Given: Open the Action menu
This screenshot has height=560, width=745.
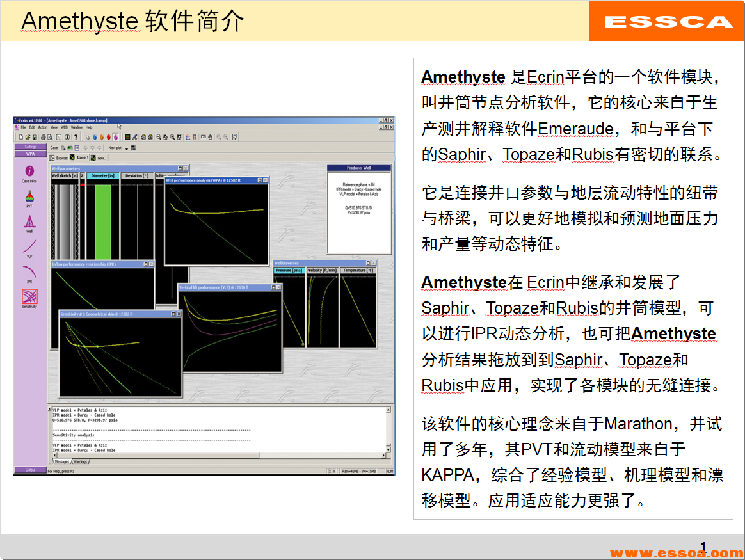Looking at the screenshot, I should tap(42, 127).
